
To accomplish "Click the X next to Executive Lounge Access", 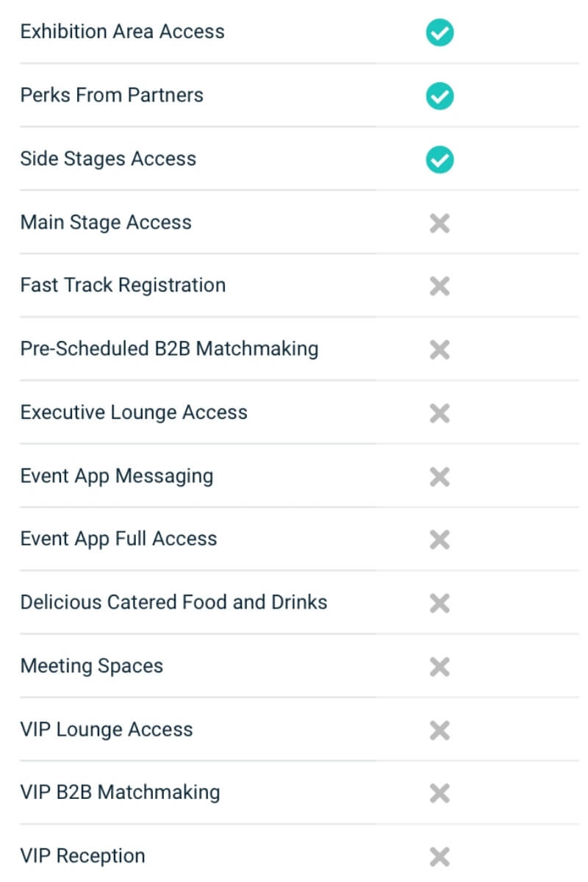I will click(440, 413).
